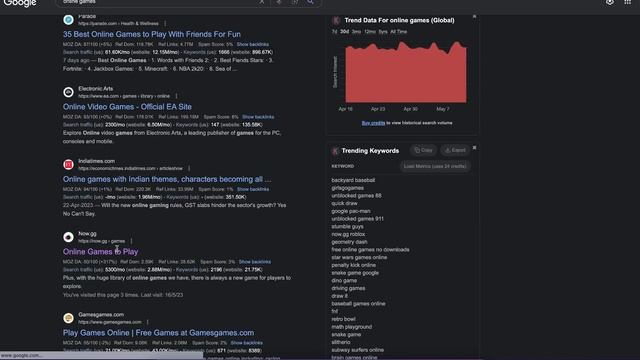Select 'star wars games online' keyword

tap(359, 258)
